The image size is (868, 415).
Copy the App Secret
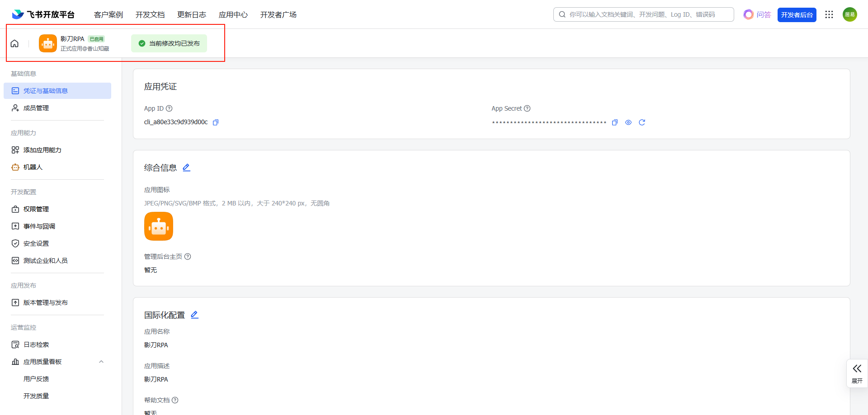(614, 122)
